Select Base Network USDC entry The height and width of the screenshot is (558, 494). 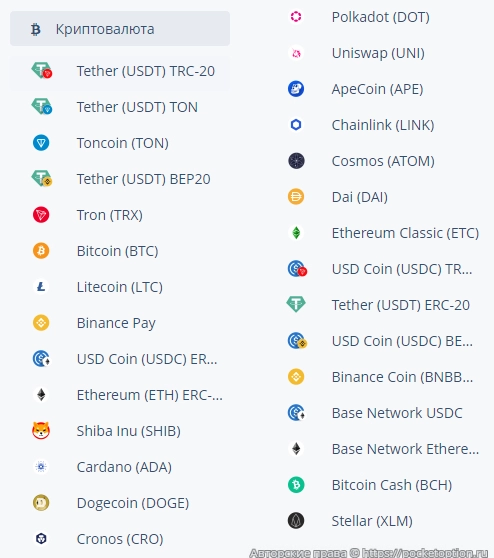tap(382, 413)
